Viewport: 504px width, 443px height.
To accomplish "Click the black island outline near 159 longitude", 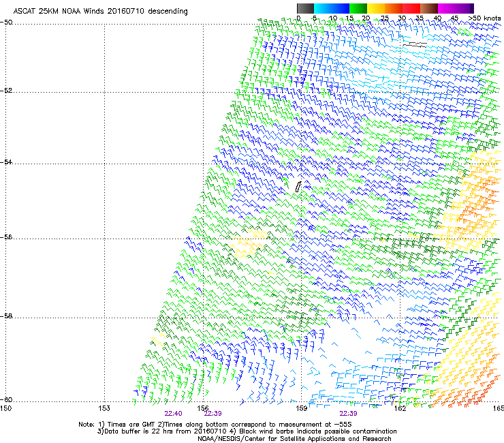I will pos(298,187).
